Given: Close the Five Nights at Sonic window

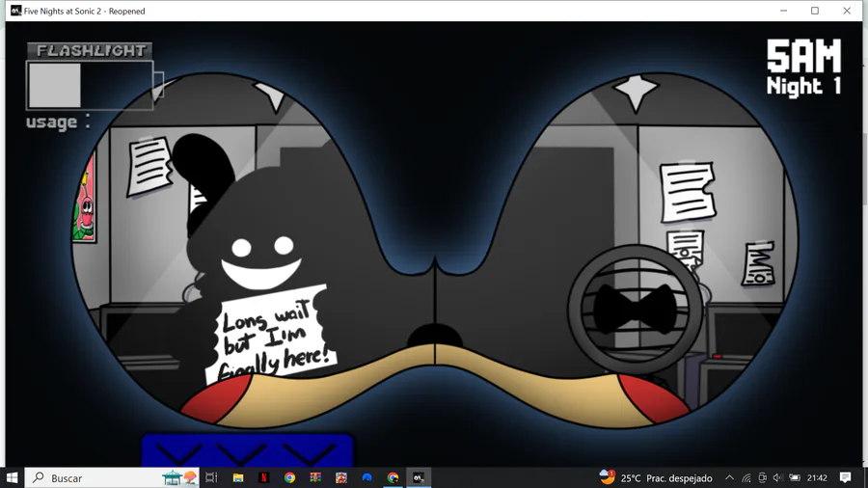Looking at the screenshot, I should [x=847, y=11].
